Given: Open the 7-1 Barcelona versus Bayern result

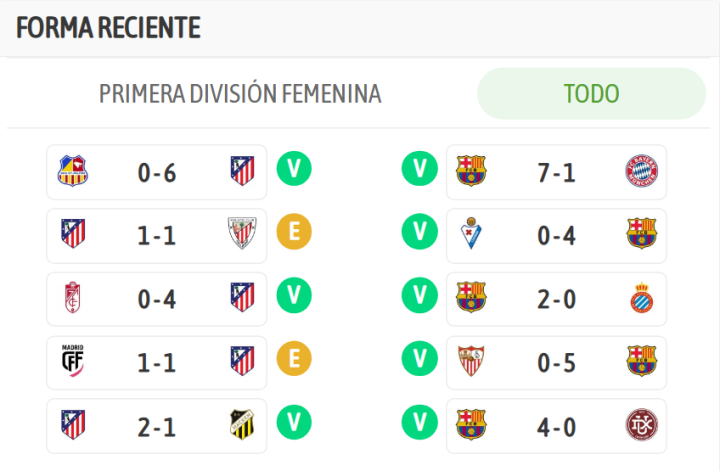Looking at the screenshot, I should pos(556,172).
